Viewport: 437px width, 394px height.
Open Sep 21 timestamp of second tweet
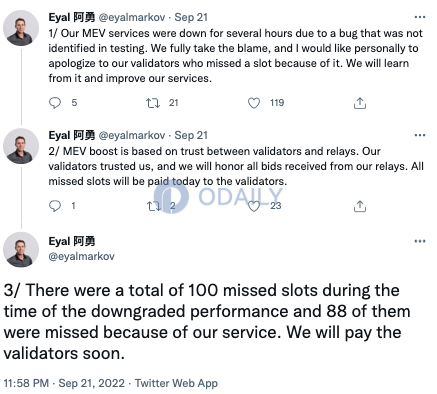point(191,135)
